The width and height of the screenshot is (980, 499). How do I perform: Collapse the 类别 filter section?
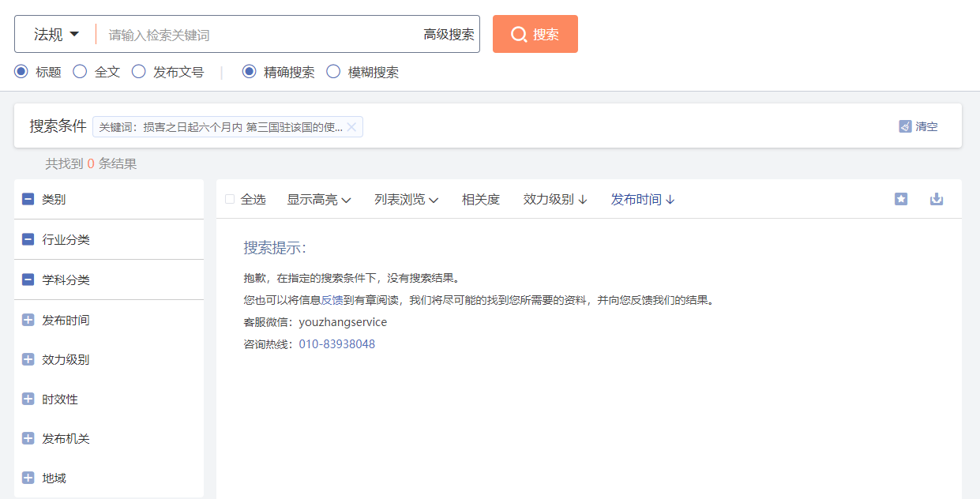coord(28,200)
